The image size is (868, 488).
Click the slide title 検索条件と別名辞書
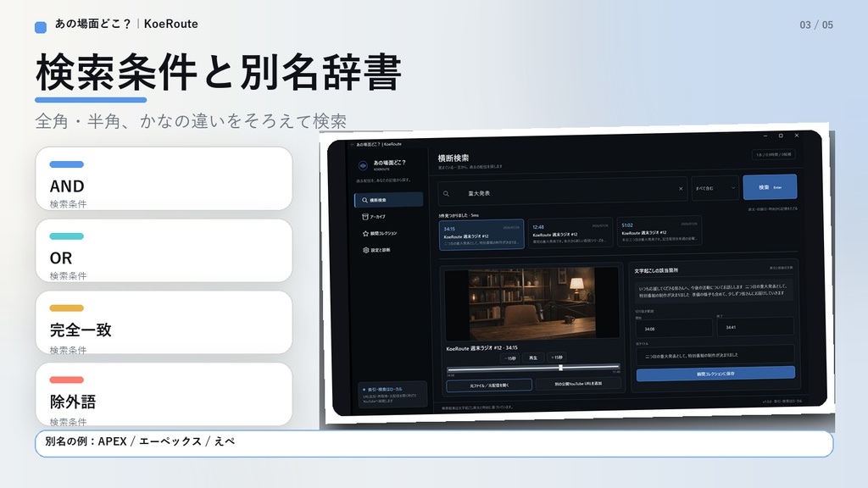218,73
